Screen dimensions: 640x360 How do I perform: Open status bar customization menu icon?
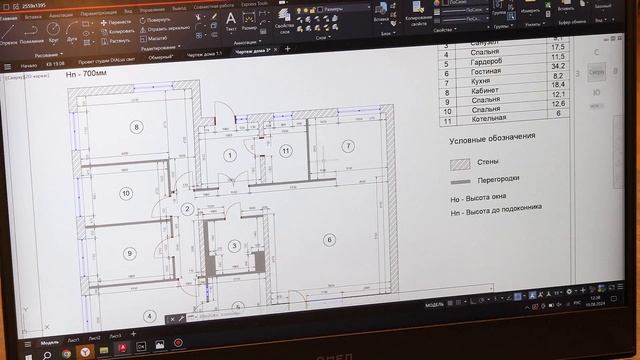(620, 287)
